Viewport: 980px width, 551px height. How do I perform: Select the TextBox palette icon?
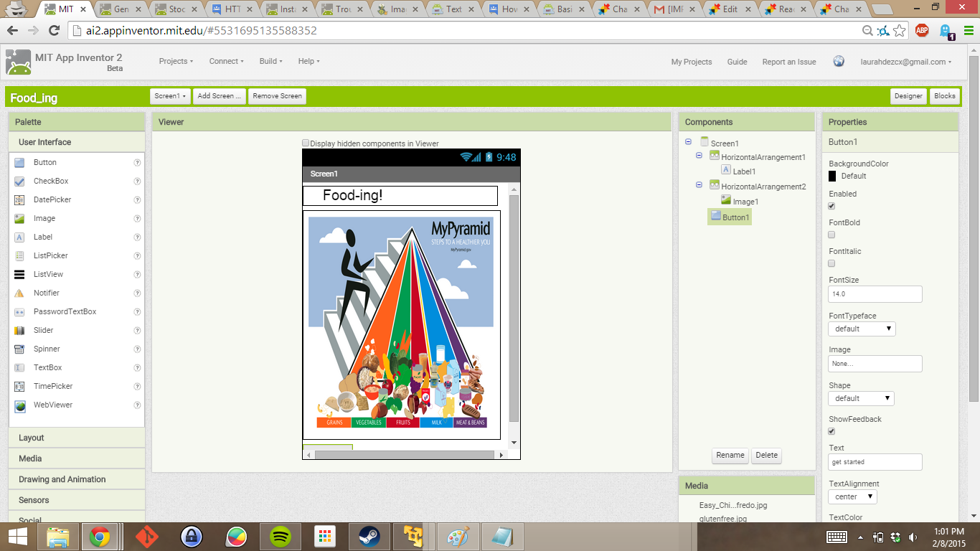click(x=19, y=368)
